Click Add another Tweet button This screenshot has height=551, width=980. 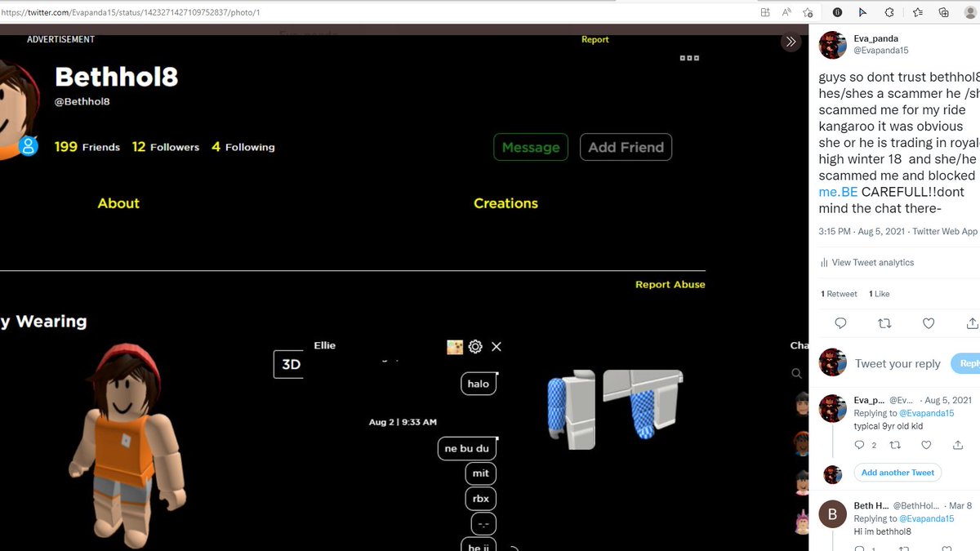[x=898, y=473]
